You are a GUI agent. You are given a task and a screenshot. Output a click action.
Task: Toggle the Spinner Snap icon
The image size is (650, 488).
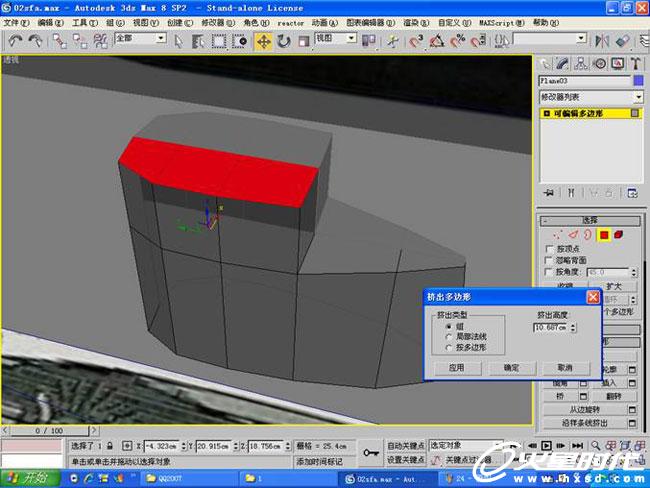[478, 41]
